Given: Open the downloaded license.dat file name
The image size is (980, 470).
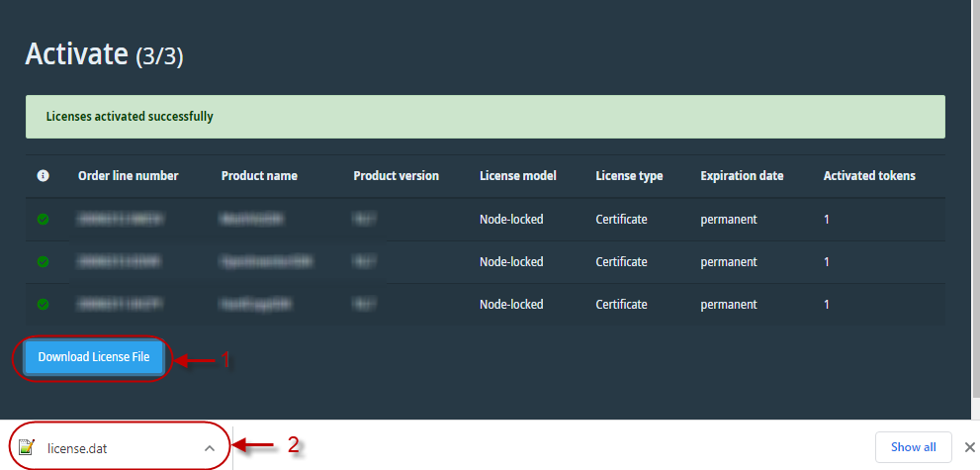Looking at the screenshot, I should click(x=77, y=448).
